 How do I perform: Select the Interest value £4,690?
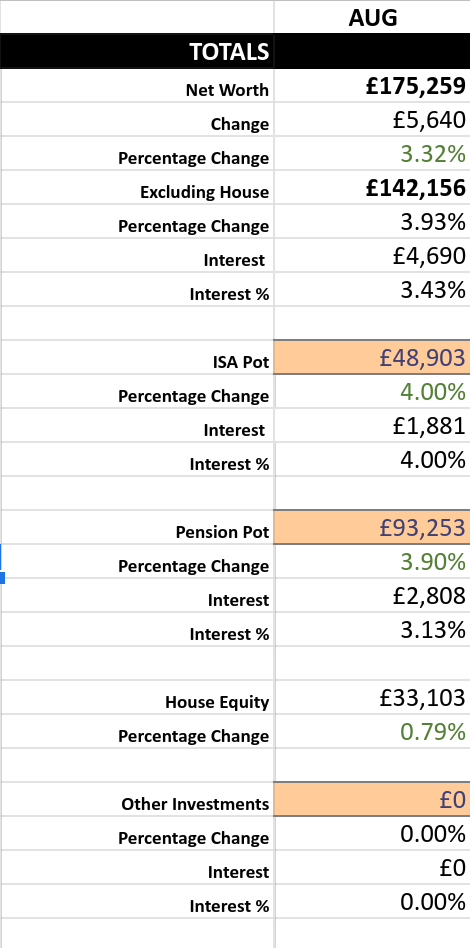(372, 256)
